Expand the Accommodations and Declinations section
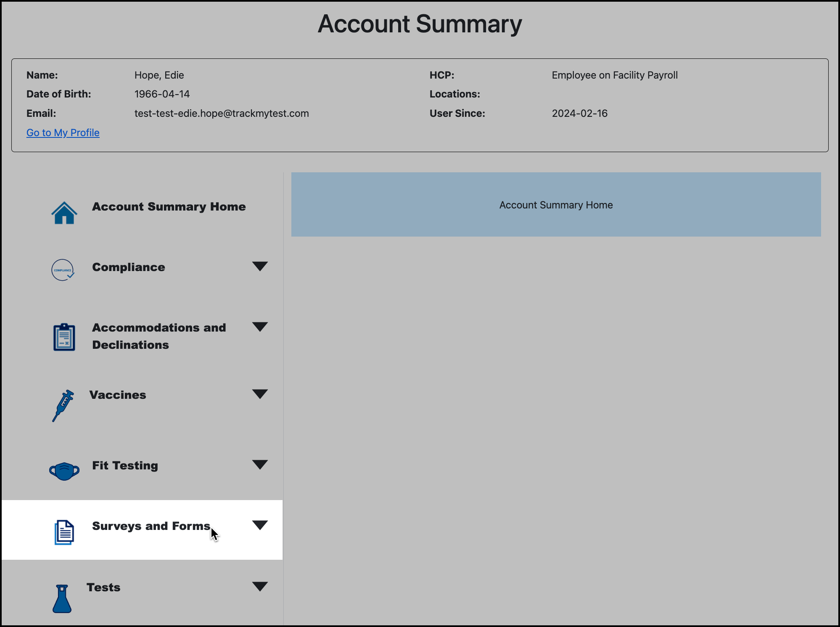 point(260,327)
